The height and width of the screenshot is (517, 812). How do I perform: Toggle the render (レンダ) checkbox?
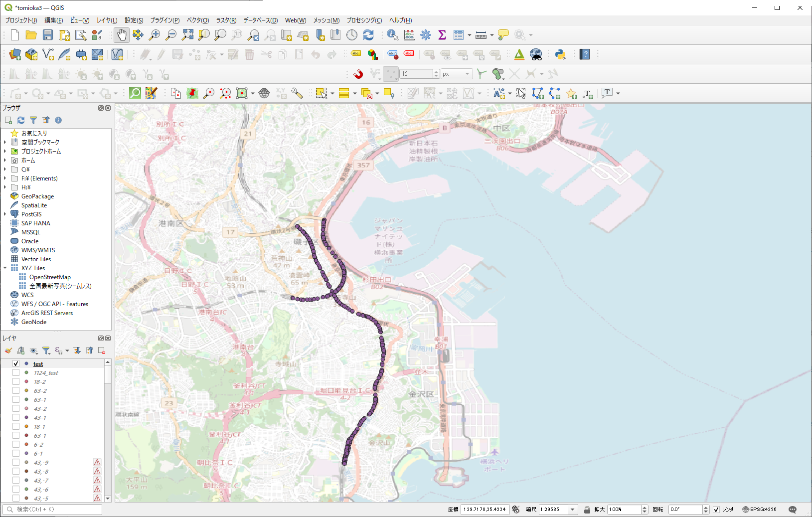coord(716,510)
